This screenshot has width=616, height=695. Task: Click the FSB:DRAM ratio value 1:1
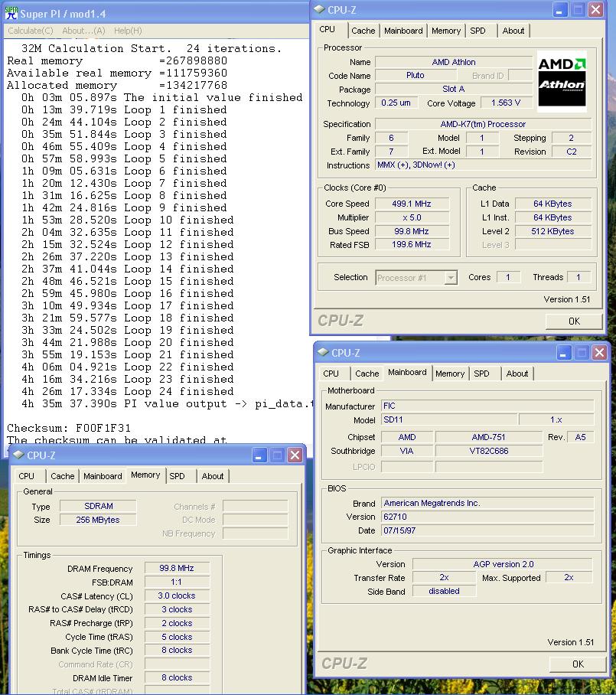pos(177,582)
